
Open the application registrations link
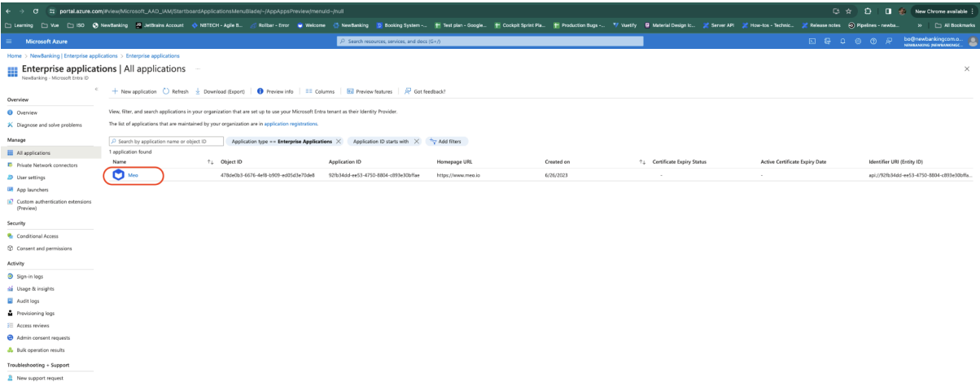click(x=291, y=123)
